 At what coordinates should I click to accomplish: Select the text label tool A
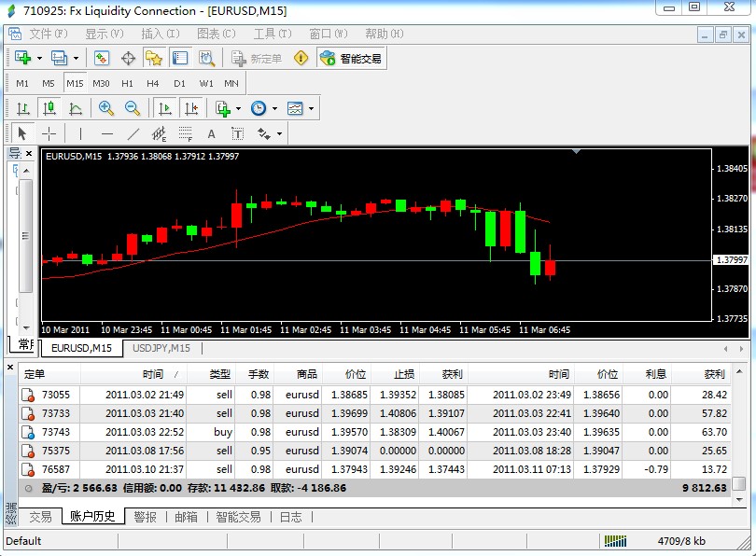211,134
